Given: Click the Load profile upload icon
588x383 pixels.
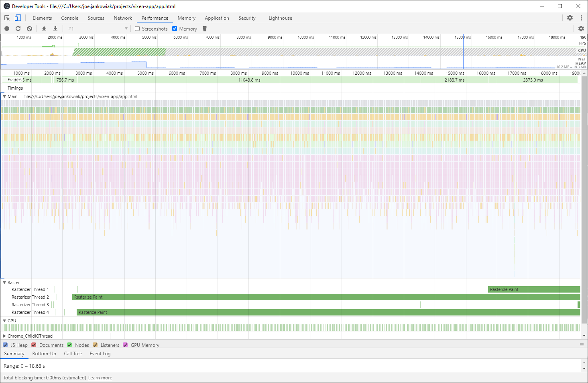Looking at the screenshot, I should coord(44,29).
